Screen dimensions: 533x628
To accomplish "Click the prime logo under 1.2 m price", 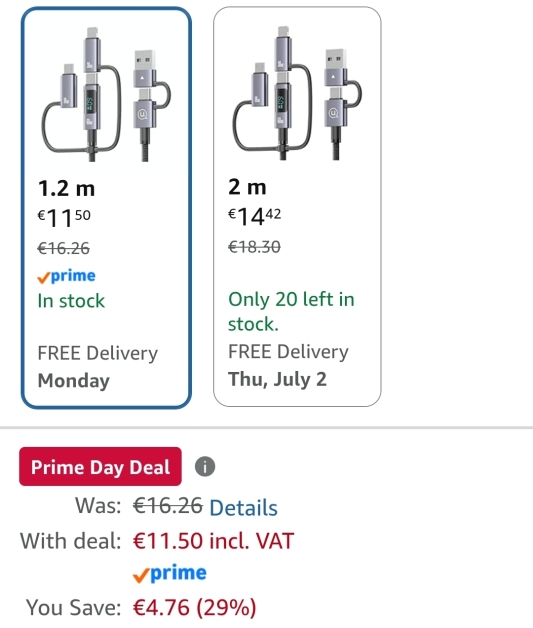I will [x=66, y=276].
